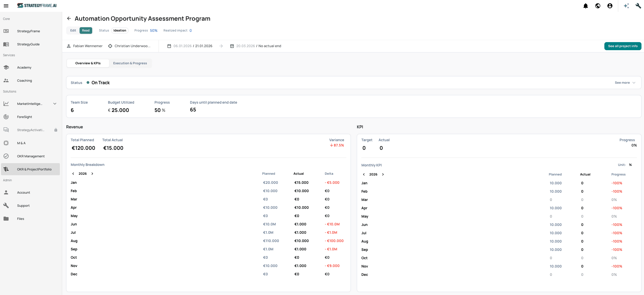Click the AI sparkle icon
Viewport: 644px width, 295px height.
click(x=626, y=6)
